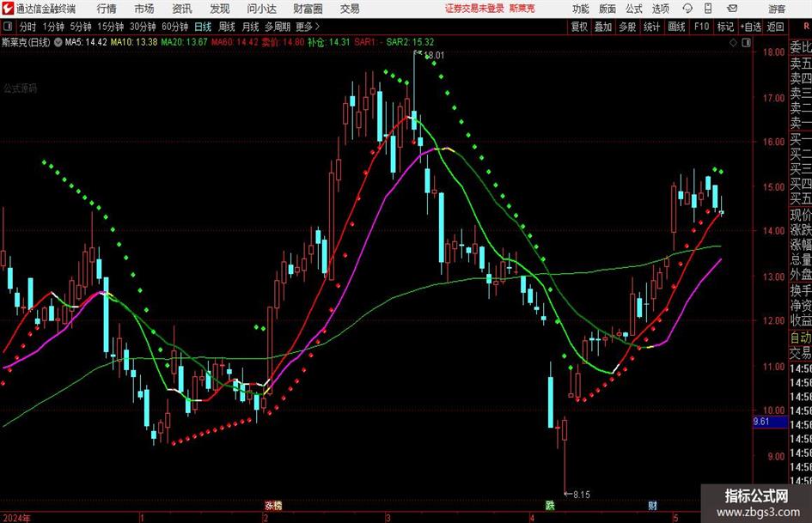Click the mobile phone icon
The image size is (812, 523).
(708, 9)
